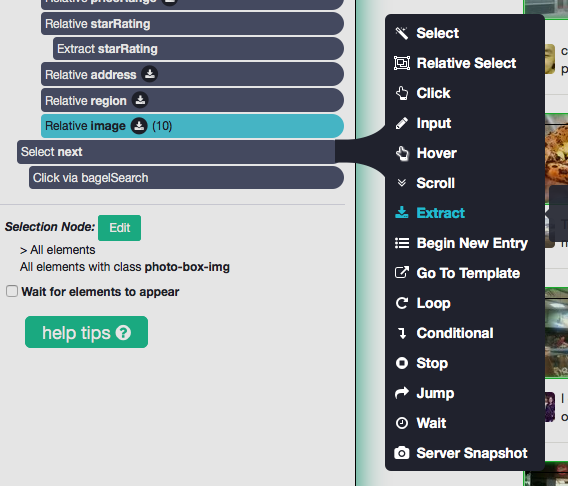Click the Server Snapshot camera icon
Viewport: 568px width, 486px height.
pos(402,453)
